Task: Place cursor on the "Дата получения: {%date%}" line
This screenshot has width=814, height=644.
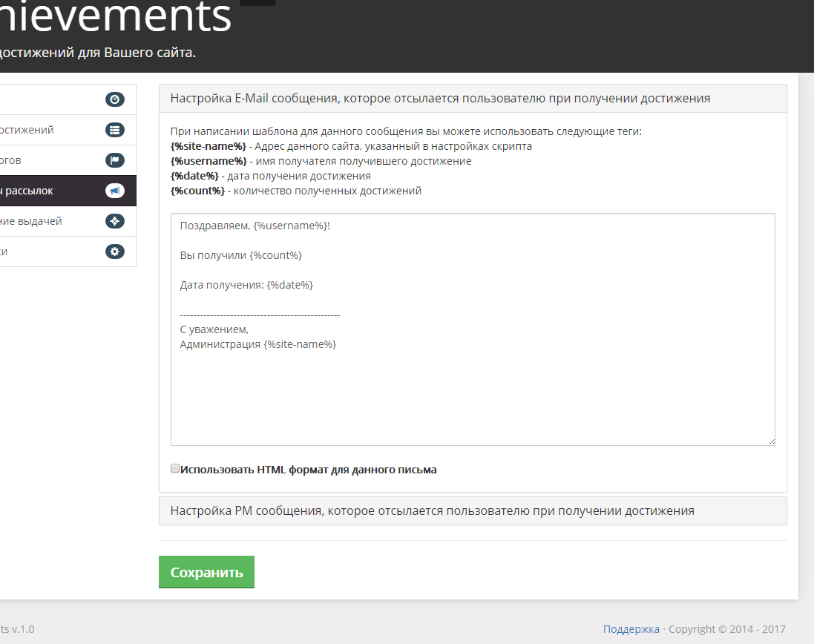Action: (246, 285)
